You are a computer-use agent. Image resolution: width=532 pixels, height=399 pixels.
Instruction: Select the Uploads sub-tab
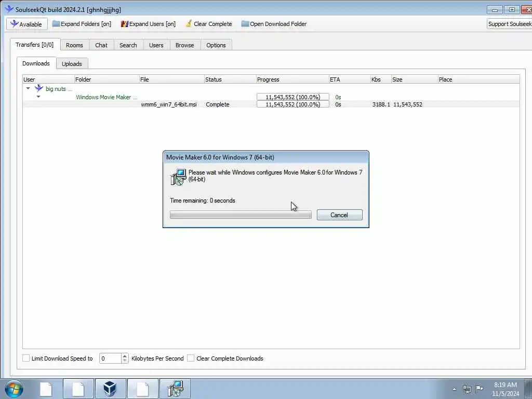point(72,64)
